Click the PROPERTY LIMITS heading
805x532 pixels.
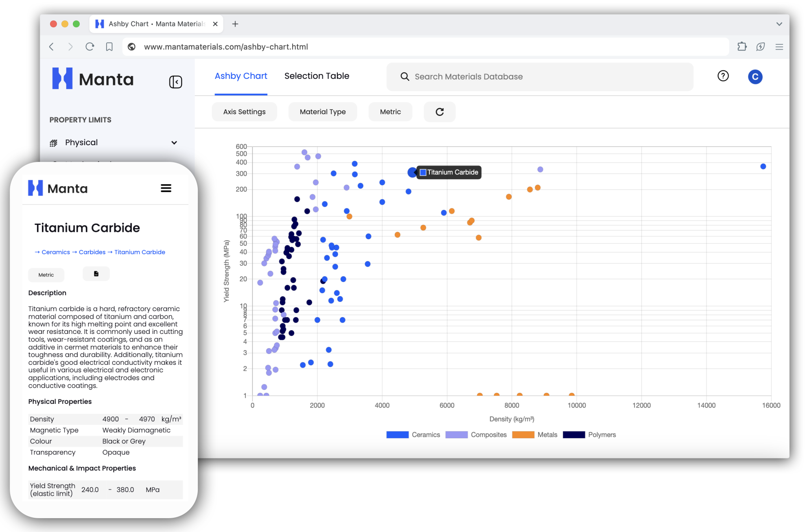(x=80, y=120)
